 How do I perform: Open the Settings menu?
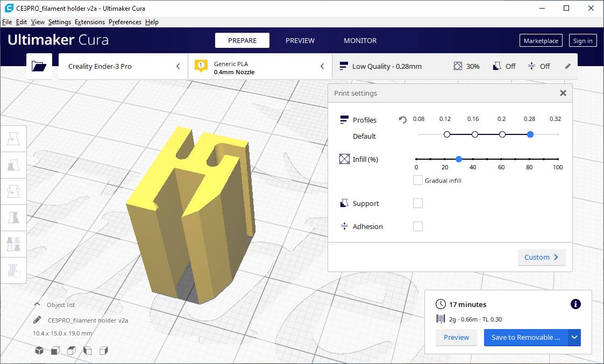(59, 22)
